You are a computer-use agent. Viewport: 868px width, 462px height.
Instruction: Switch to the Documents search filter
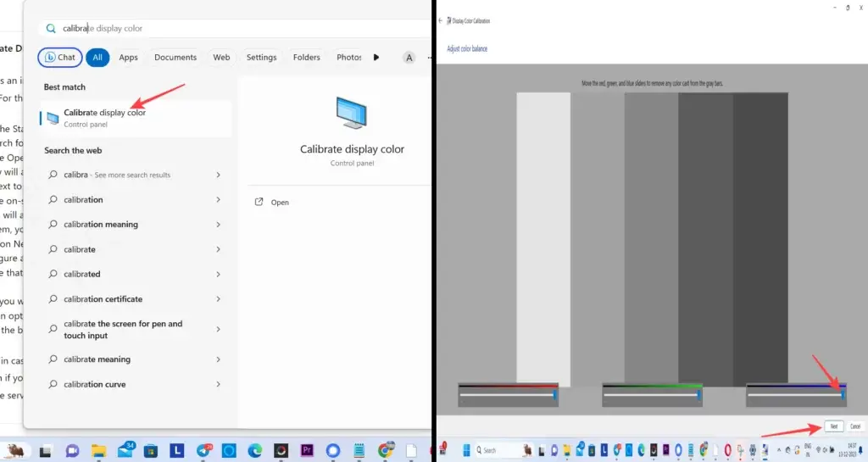click(x=175, y=58)
